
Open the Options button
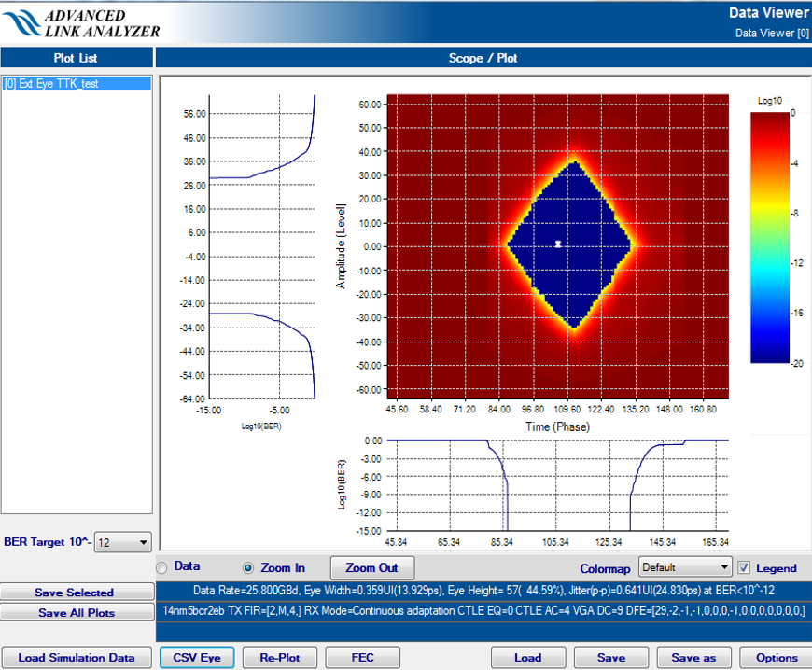coord(776,658)
